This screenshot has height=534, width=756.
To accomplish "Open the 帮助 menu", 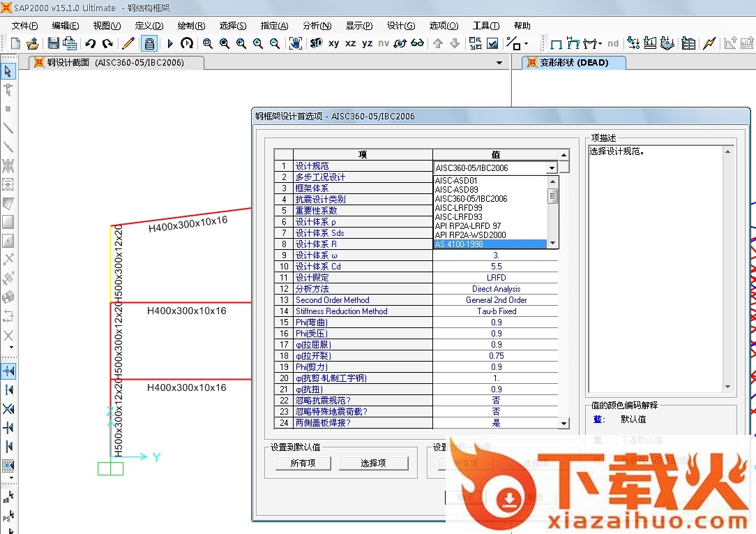I will (x=522, y=26).
